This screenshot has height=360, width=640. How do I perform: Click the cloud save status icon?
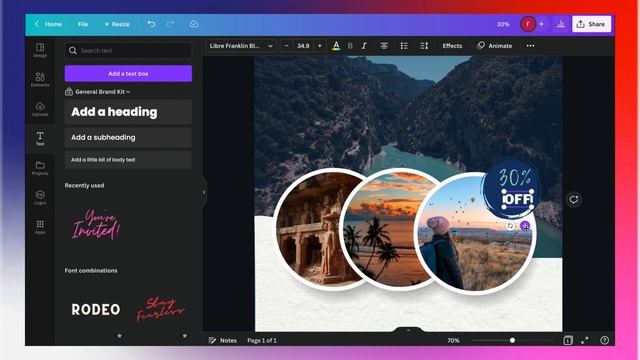pos(194,24)
